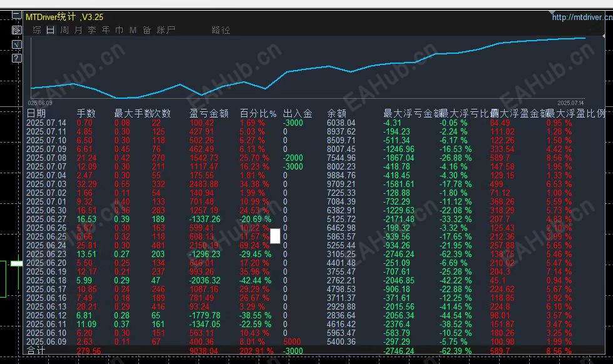Open help with the ? icon
This screenshot has width=613, height=364.
pos(16,58)
